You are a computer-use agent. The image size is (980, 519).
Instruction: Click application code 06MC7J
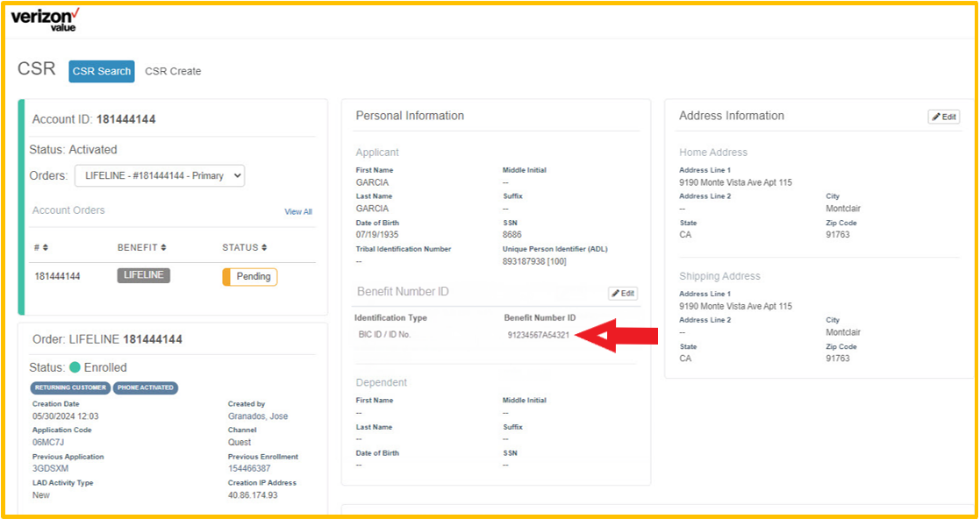pos(48,442)
